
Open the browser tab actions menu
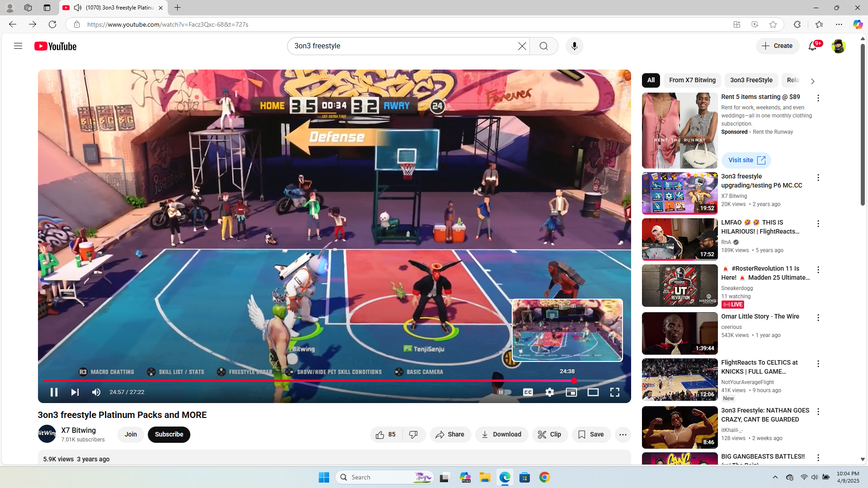coord(47,8)
